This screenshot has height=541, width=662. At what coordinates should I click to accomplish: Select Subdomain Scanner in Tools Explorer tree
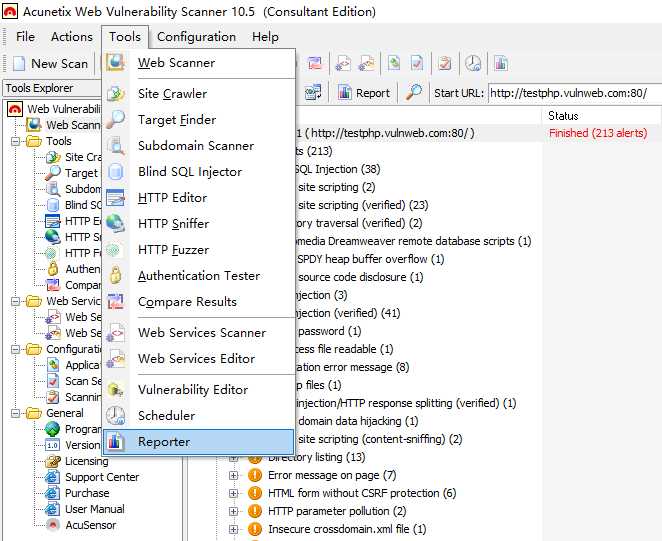pos(73,189)
